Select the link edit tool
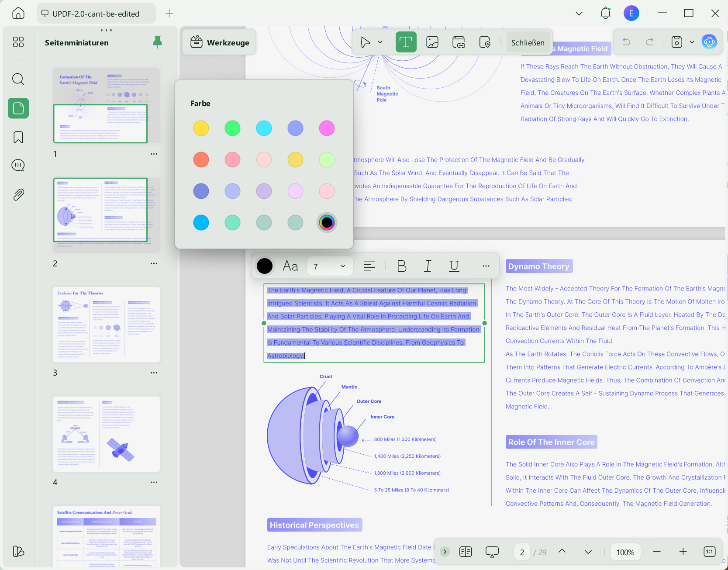 pyautogui.click(x=459, y=42)
